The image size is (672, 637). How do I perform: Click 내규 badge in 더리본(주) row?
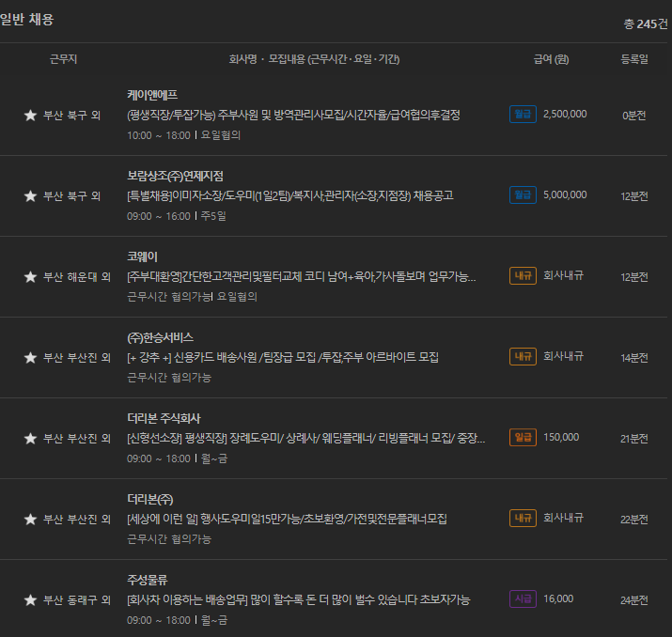click(523, 518)
